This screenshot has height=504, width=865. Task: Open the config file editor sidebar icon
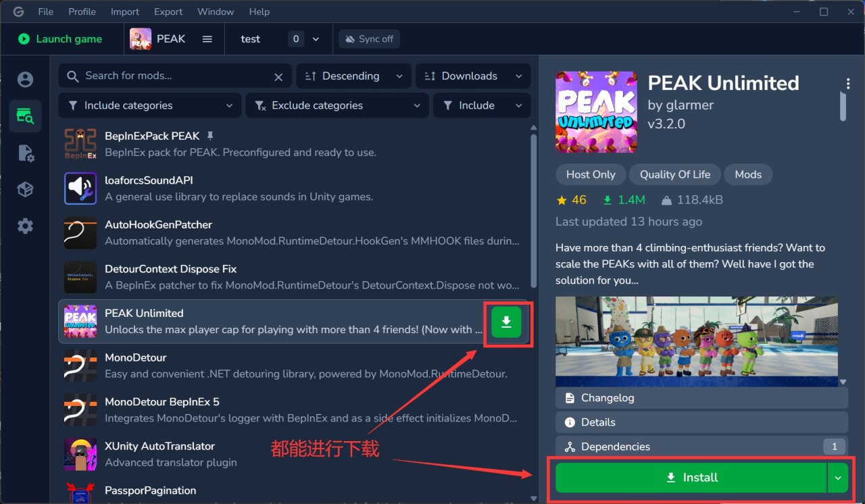pos(25,153)
